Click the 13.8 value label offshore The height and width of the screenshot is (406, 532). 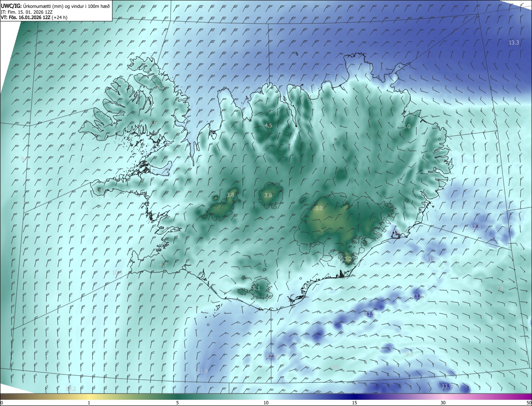coord(418,296)
